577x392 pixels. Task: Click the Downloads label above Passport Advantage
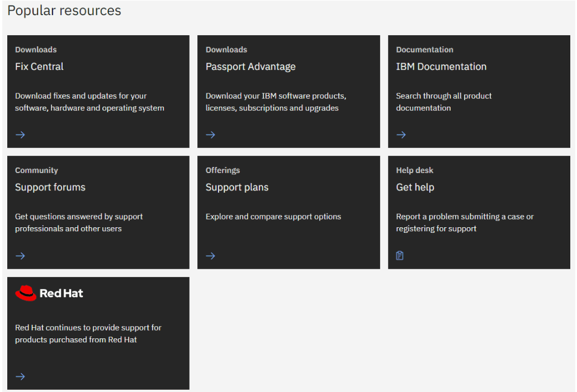pyautogui.click(x=226, y=50)
